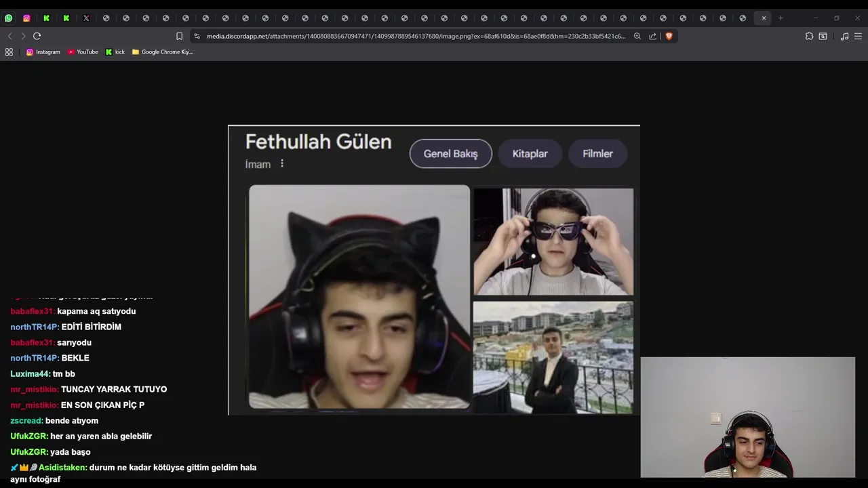Open the share icon in address bar
This screenshot has height=488, width=868.
pos(652,36)
